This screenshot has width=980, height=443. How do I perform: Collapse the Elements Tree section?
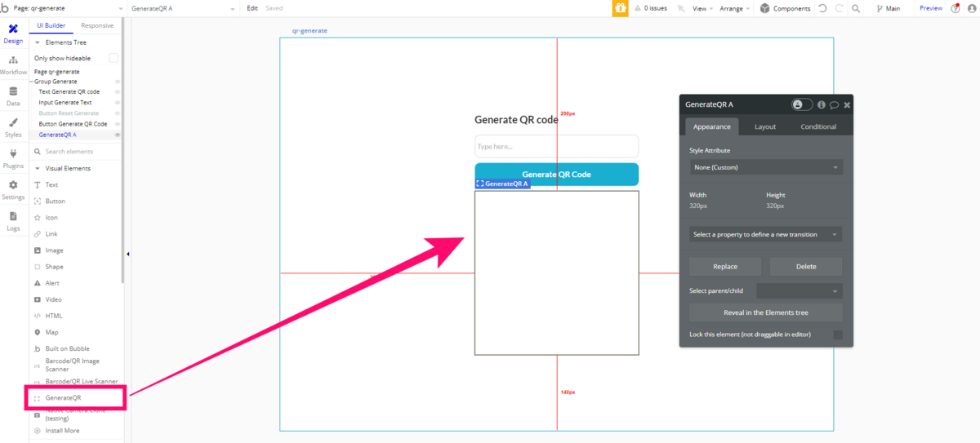pyautogui.click(x=37, y=42)
